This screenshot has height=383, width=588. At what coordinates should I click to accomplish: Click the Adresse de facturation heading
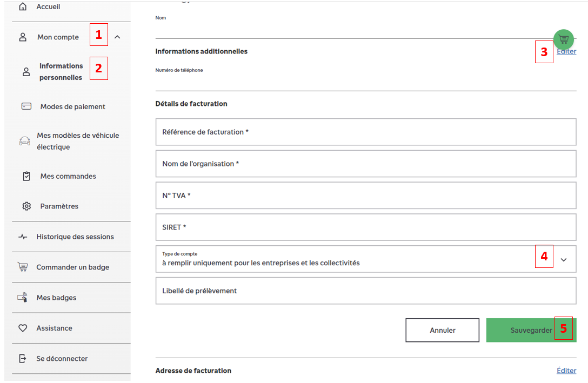(193, 371)
